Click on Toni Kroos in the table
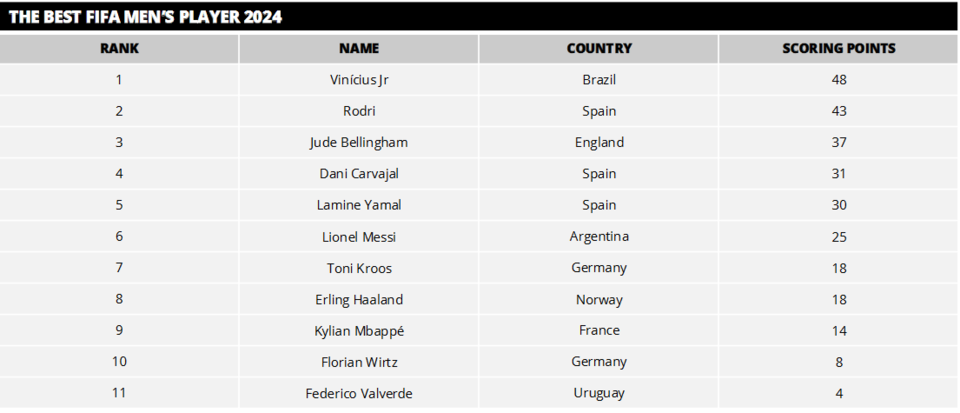This screenshot has height=413, width=960. click(359, 268)
